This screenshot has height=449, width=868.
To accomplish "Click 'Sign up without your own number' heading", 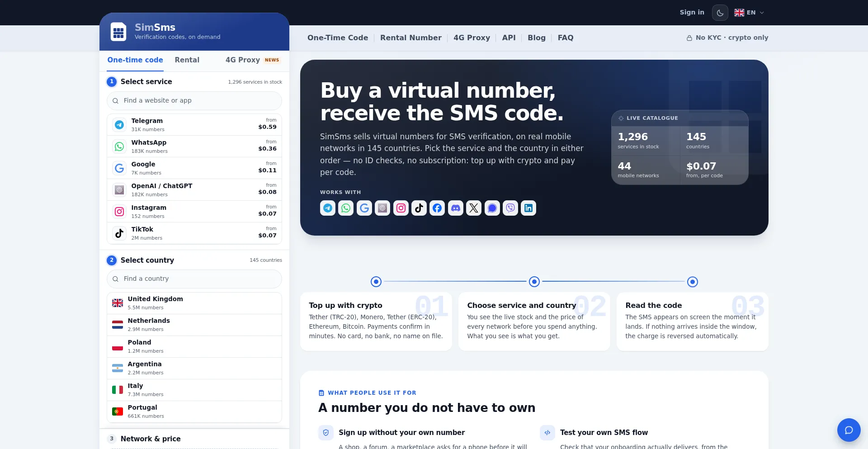I will tap(402, 433).
